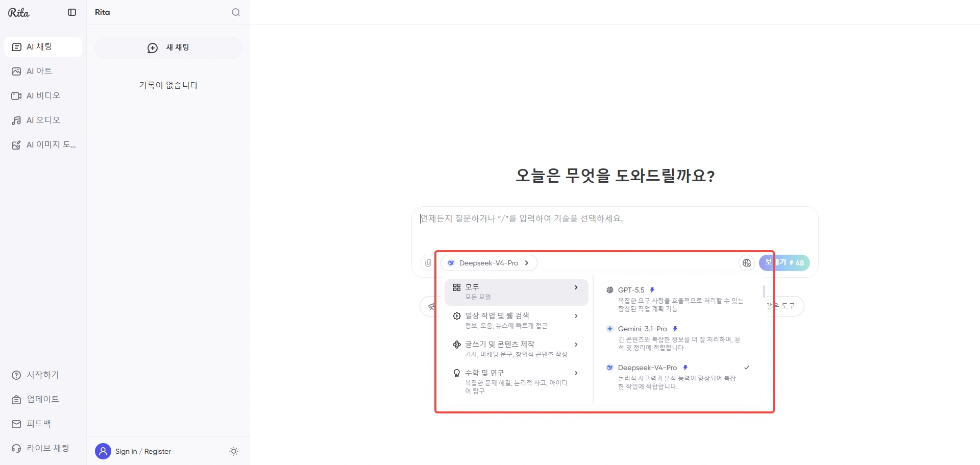Open AI 비디오 in the sidebar

coord(43,96)
